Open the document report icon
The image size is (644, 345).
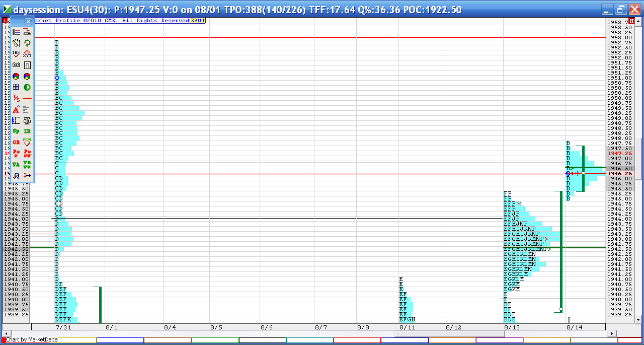(x=27, y=65)
